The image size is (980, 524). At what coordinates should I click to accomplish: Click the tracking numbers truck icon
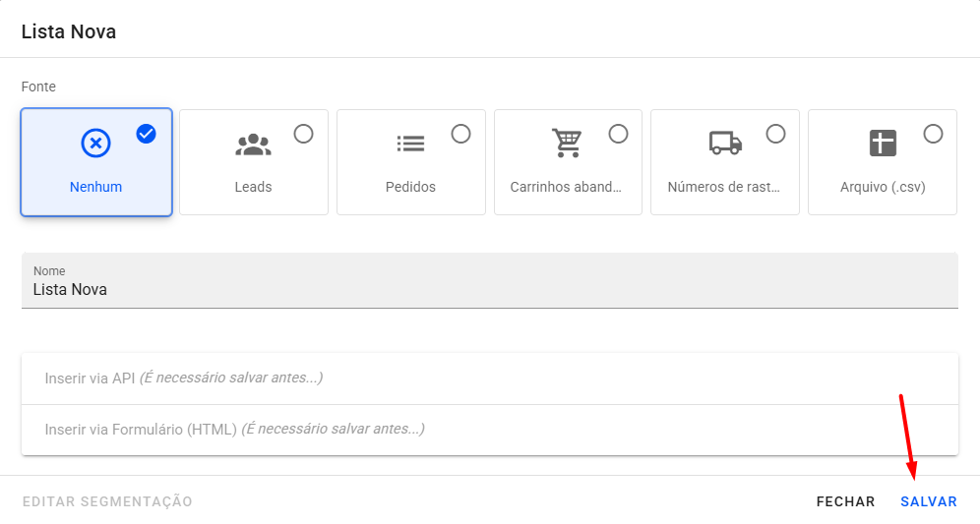point(725,144)
